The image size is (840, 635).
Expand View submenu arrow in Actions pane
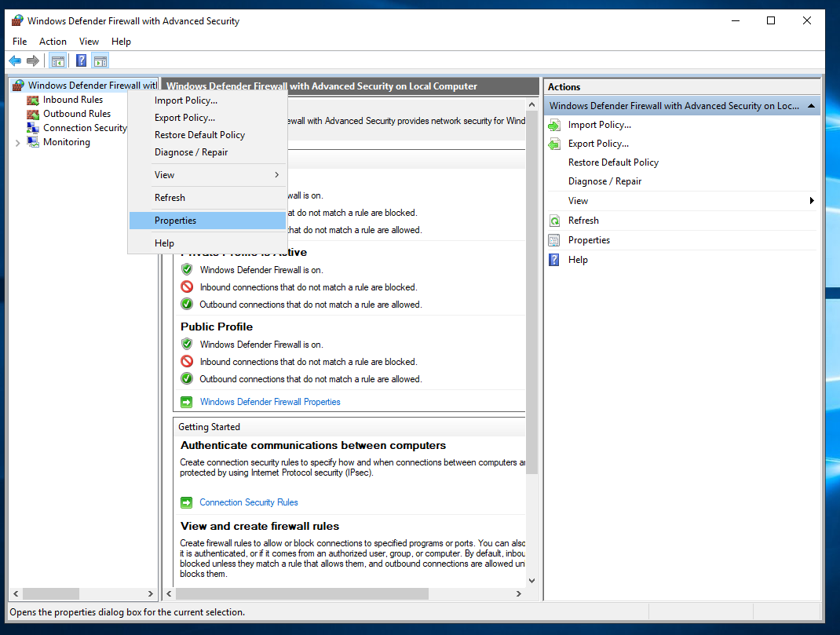[812, 201]
